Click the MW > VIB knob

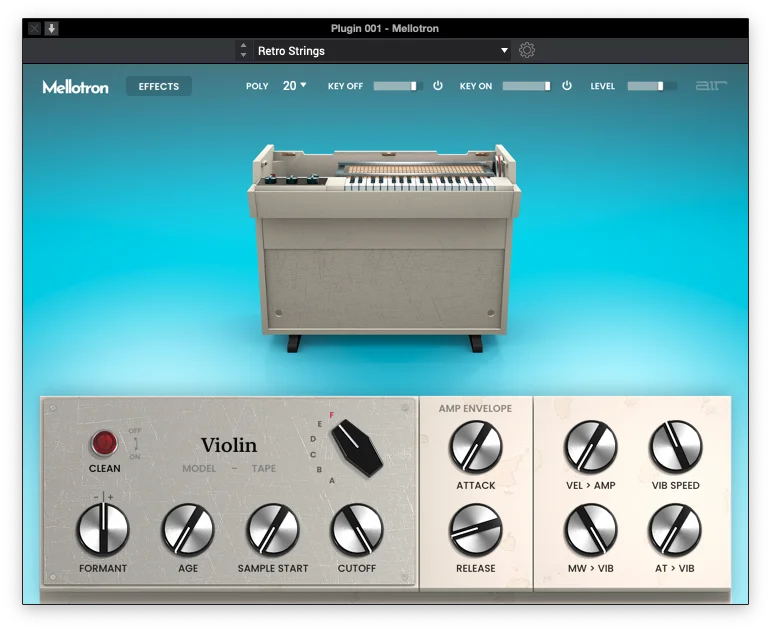click(591, 530)
